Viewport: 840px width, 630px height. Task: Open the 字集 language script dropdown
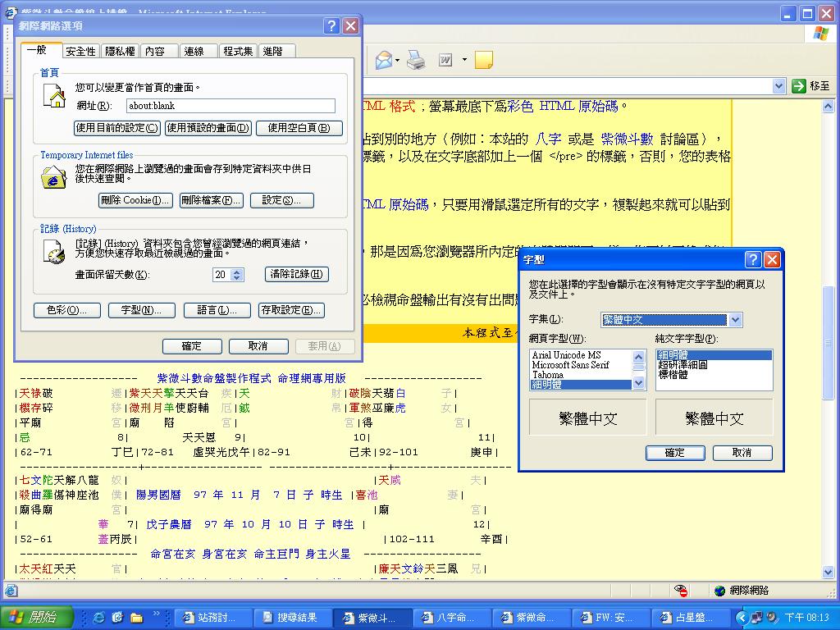(735, 320)
